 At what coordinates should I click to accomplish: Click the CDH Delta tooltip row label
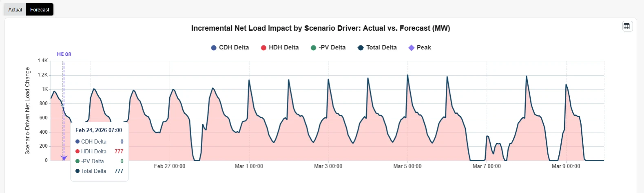click(x=94, y=141)
